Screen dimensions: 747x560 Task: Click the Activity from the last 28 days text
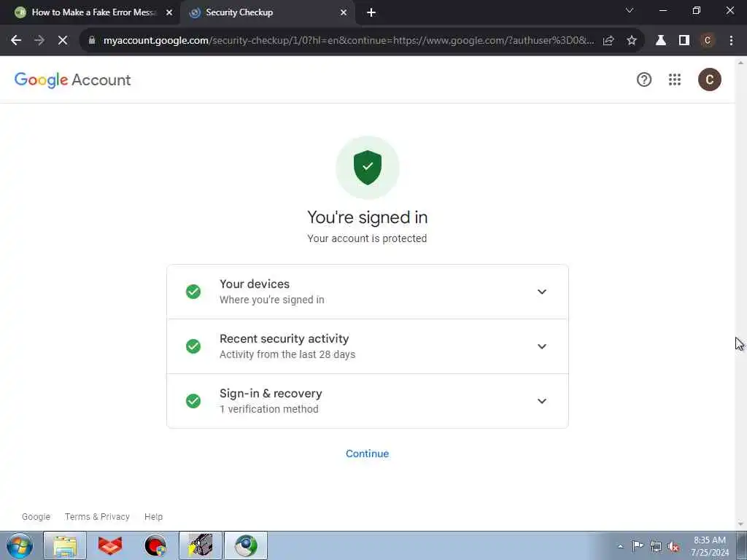click(x=287, y=354)
